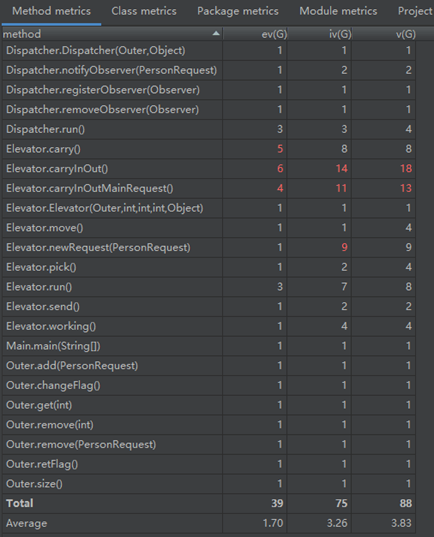434x537 pixels.
Task: Open the Module metrics tab
Action: 338,11
